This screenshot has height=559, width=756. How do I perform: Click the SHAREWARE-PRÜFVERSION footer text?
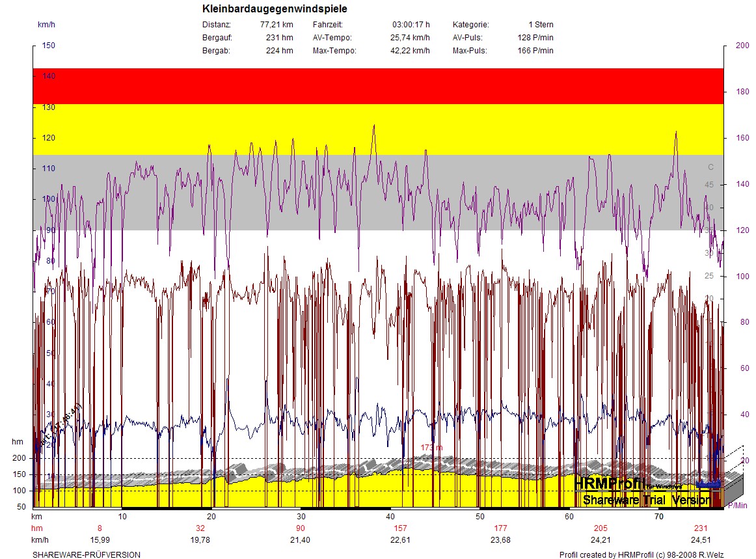coord(86,554)
